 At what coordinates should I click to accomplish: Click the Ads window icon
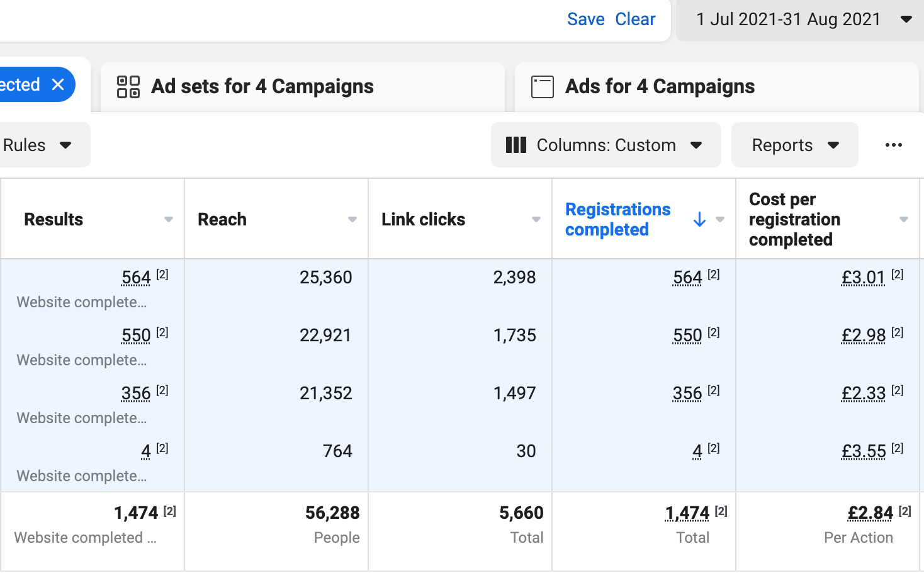(x=542, y=87)
